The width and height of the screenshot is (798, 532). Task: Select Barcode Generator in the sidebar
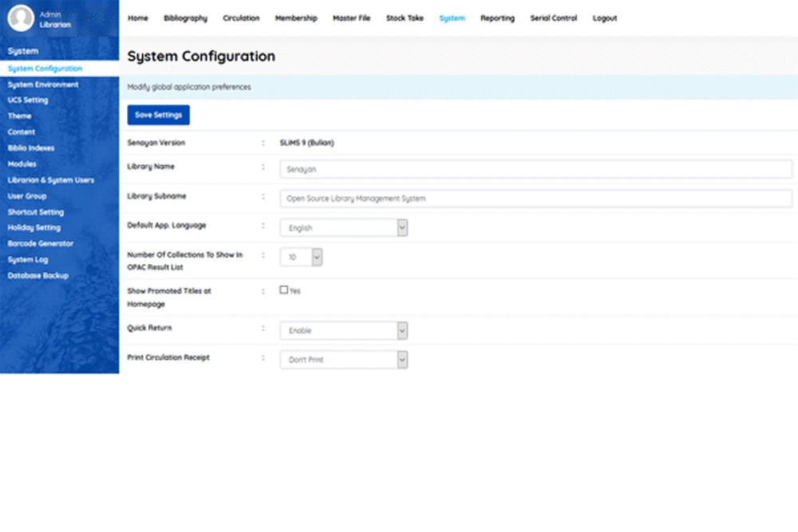pyautogui.click(x=39, y=243)
